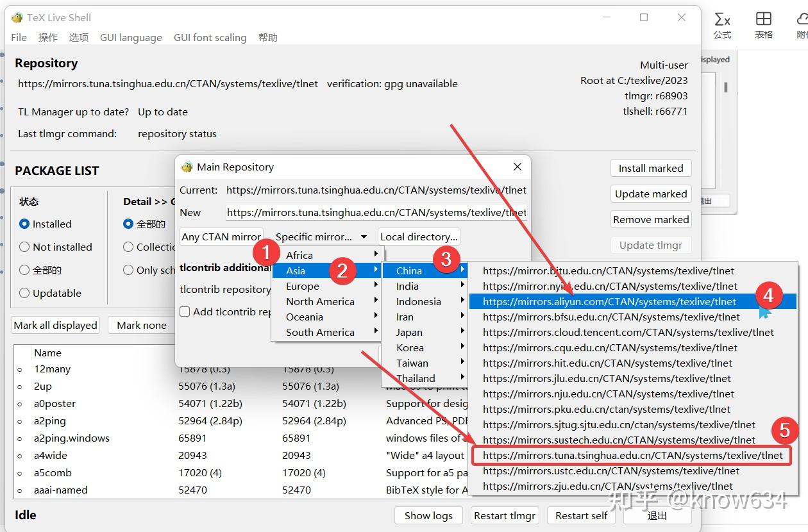Open the Specific mirror dropdown

321,237
